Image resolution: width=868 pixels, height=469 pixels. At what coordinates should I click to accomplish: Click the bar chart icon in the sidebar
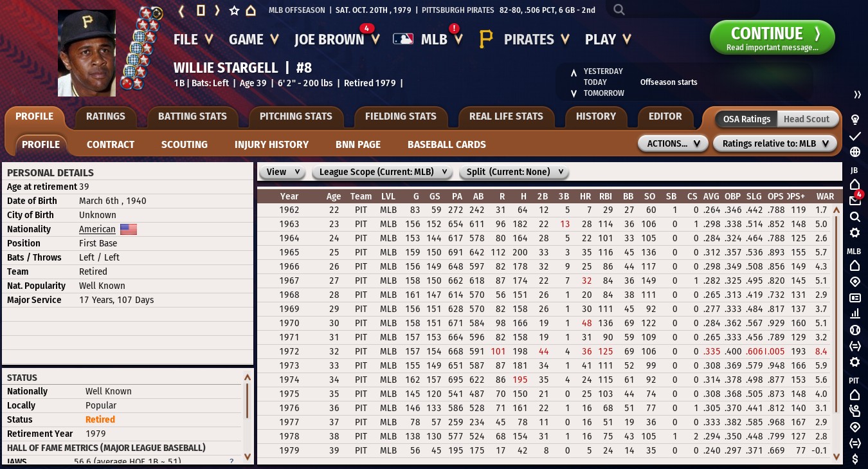[855, 314]
